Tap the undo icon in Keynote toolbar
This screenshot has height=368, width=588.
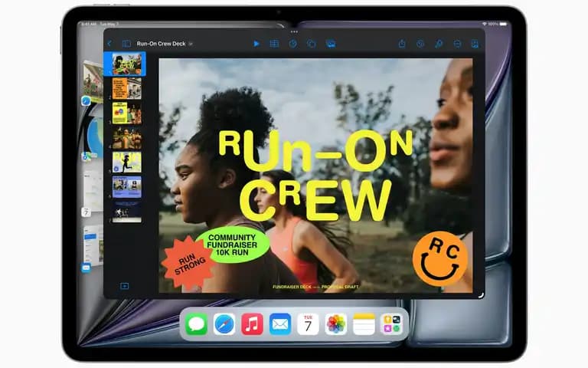(x=420, y=44)
